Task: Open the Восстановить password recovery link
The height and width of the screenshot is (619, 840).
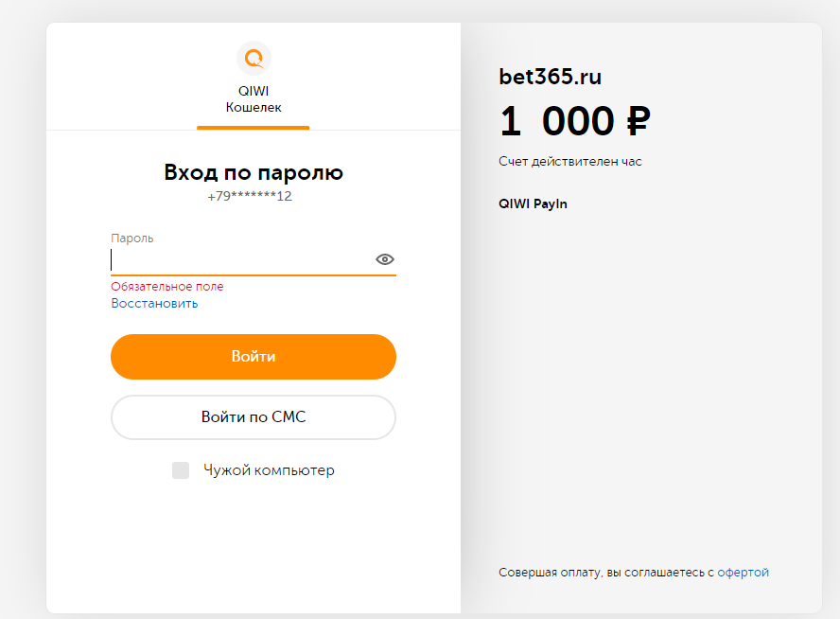Action: click(x=154, y=303)
